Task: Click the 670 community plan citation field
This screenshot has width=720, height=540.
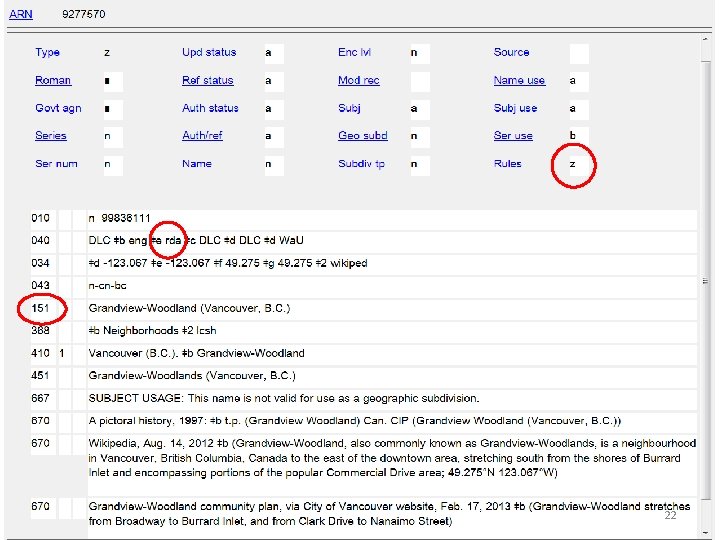Action: pyautogui.click(x=389, y=514)
